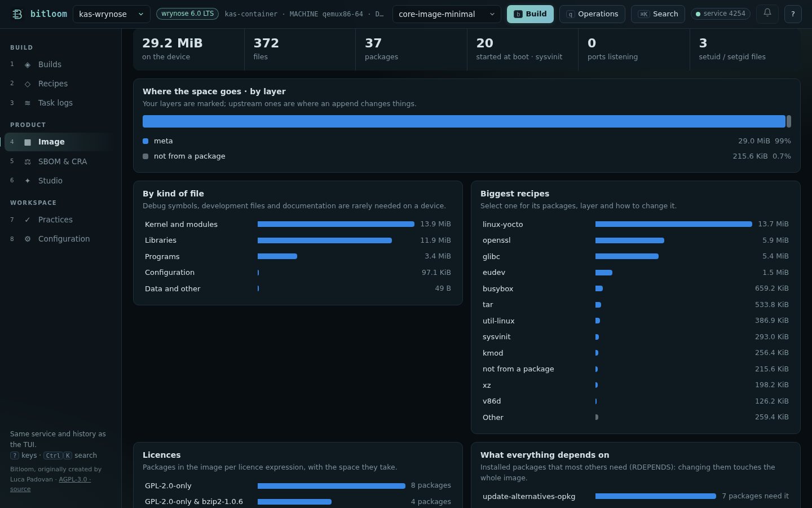Viewport: 812px width, 508px height.
Task: Click the 0 ports listening stat
Action: tap(634, 49)
